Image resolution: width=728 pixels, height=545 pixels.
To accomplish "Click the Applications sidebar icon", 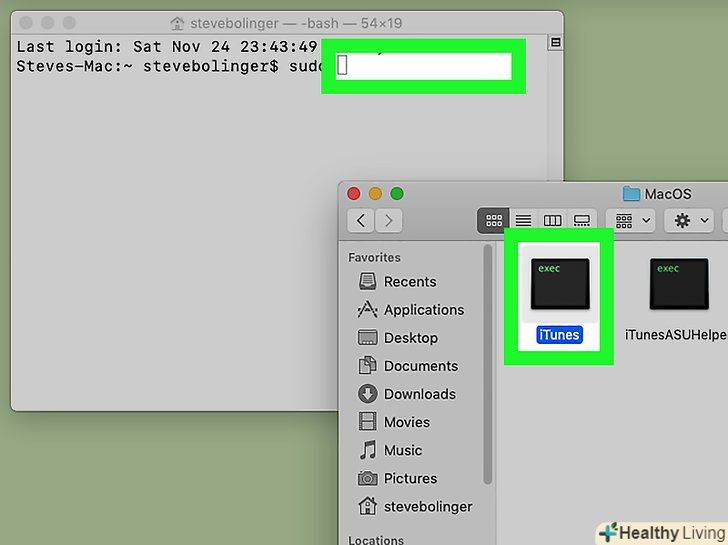I will tap(367, 310).
